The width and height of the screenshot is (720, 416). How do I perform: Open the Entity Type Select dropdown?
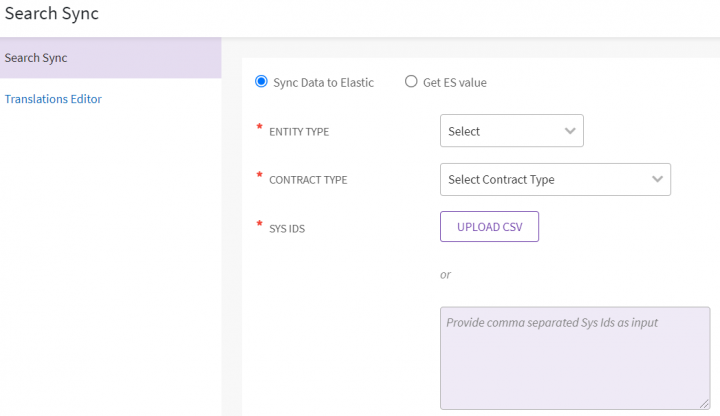point(500,131)
